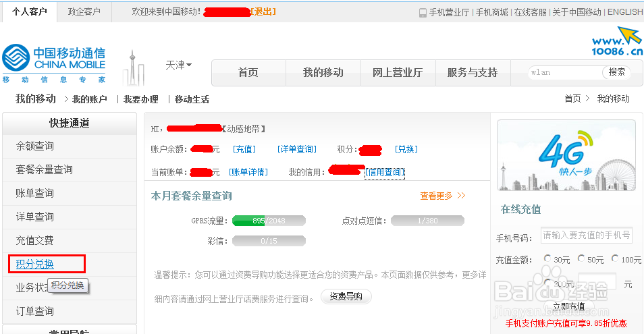Screen dimensions: 644x334
Task: Click the 彩信 0/15 progress bar
Action: 269,241
